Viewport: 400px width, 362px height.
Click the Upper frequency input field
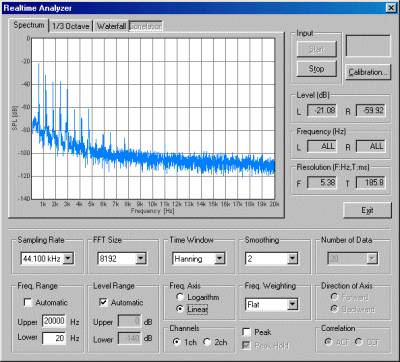pyautogui.click(x=54, y=321)
